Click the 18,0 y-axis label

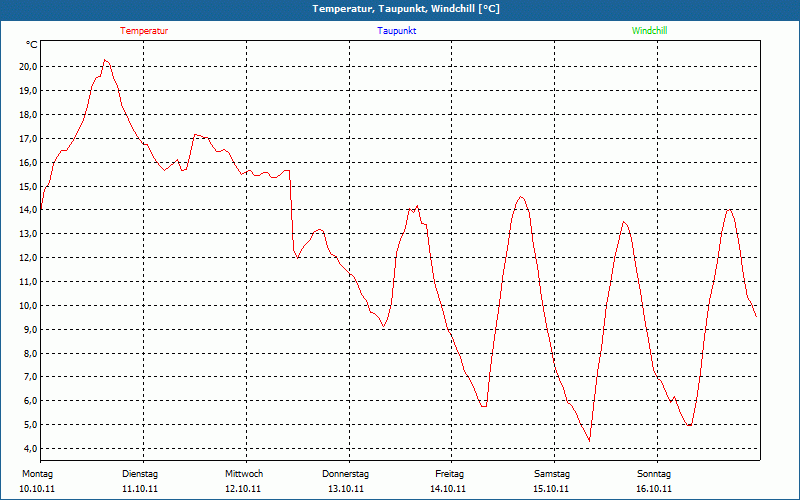tap(28, 115)
